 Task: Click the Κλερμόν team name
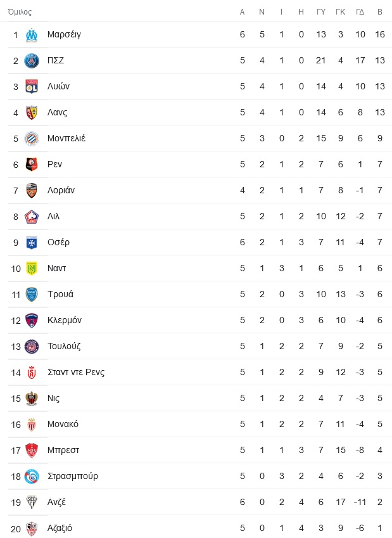(65, 321)
